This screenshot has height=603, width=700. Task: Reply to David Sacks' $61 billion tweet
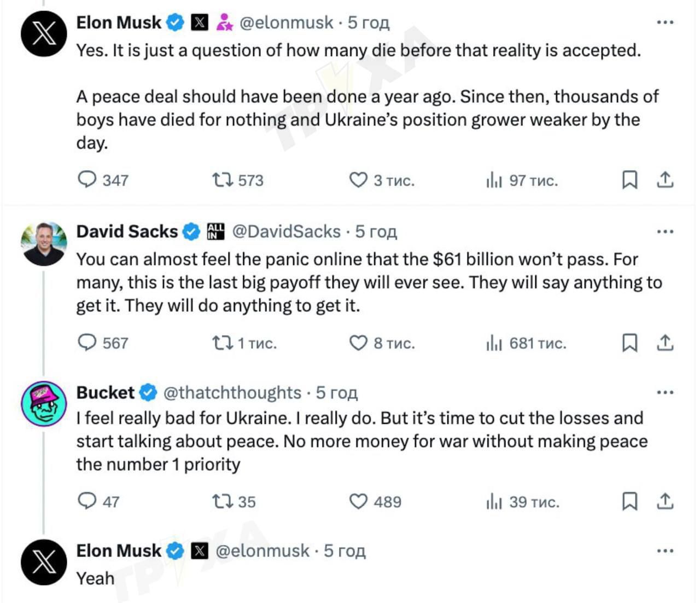click(87, 343)
